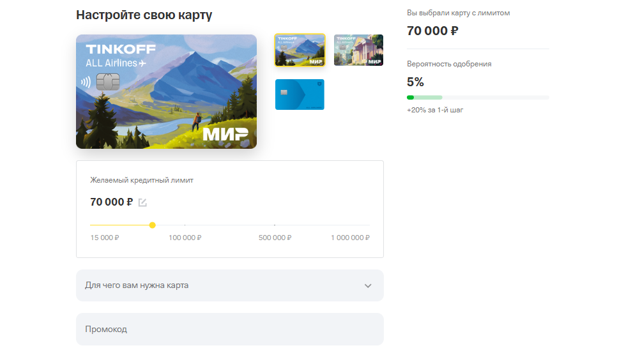Select the 1 000 000 ₽ maximum limit label

(x=349, y=238)
